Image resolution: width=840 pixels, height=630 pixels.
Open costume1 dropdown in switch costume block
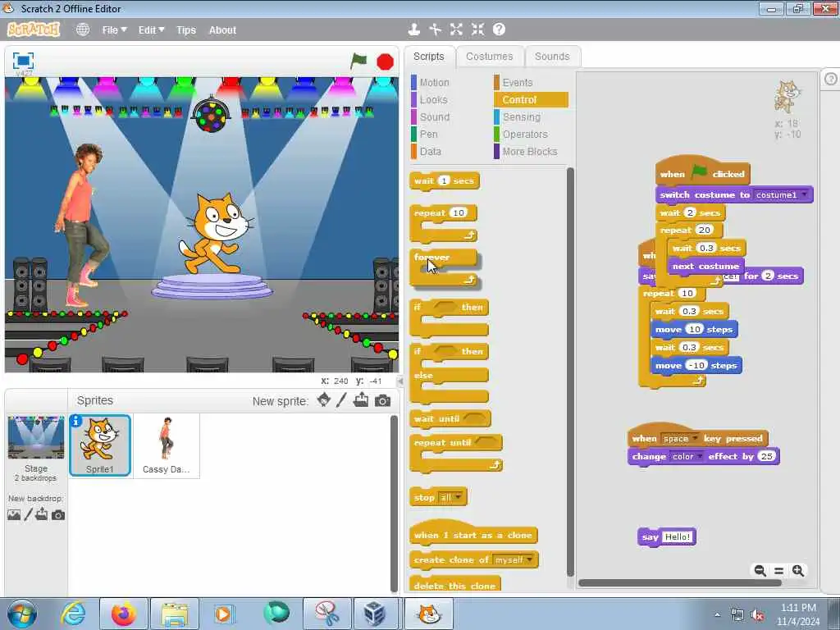804,195
